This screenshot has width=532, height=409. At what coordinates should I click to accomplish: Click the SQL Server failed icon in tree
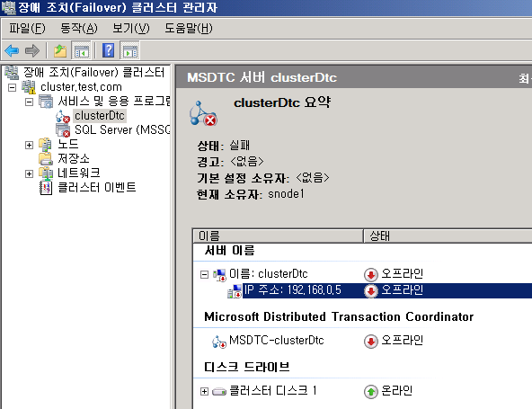[63, 130]
